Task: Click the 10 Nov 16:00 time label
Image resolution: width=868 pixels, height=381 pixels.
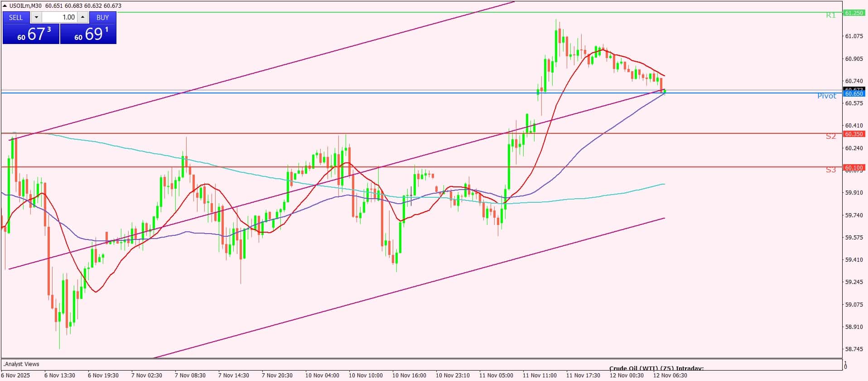Action: coord(409,375)
